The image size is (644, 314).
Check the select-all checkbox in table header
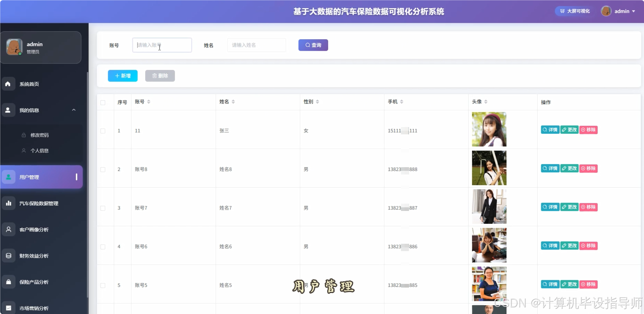pyautogui.click(x=103, y=102)
